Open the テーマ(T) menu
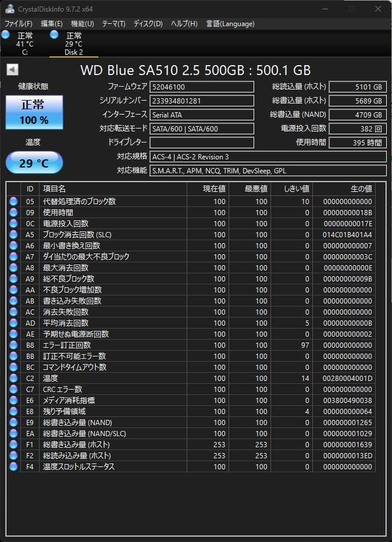Screen dimensions: 392x542 click(113, 24)
